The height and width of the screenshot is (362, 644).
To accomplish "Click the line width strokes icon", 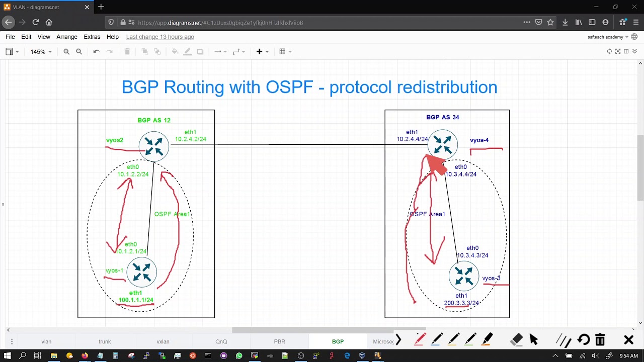I will (563, 340).
